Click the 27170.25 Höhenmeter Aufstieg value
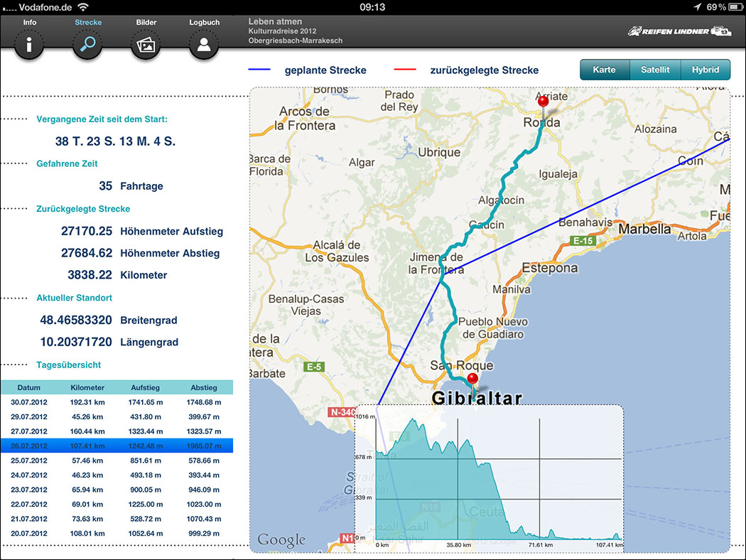This screenshot has height=560, width=746. 87,231
